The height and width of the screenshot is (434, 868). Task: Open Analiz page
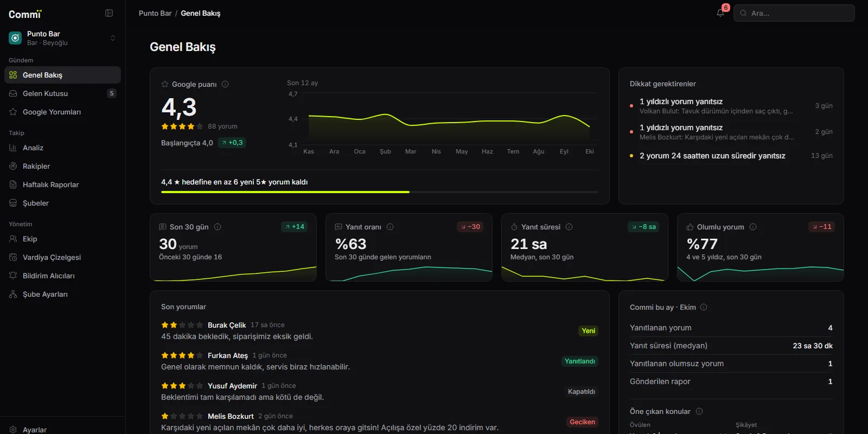coord(62,148)
